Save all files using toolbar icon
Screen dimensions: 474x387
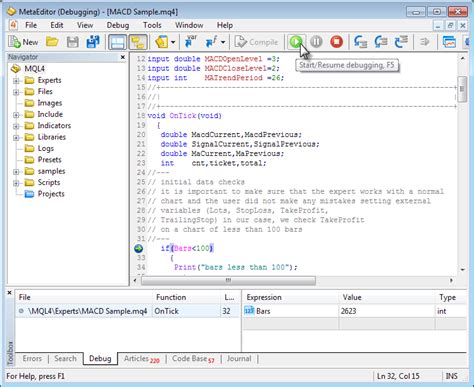click(93, 42)
